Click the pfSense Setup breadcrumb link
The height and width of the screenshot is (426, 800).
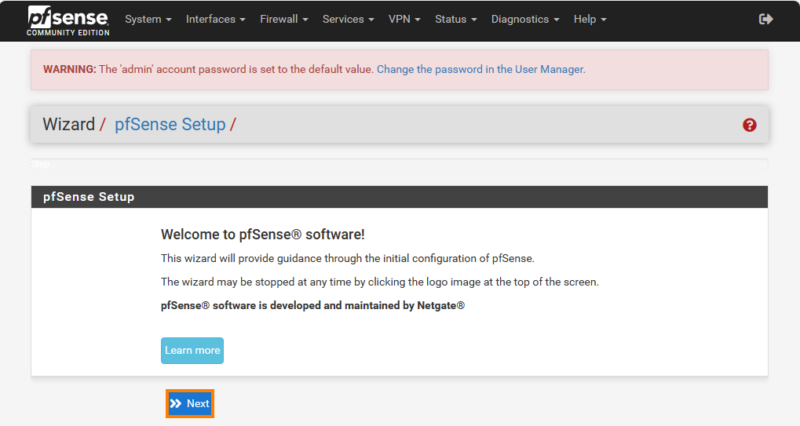point(170,125)
